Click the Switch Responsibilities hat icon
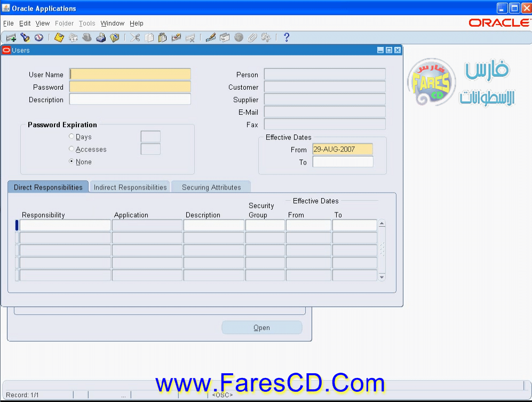This screenshot has width=532, height=402. pos(87,37)
